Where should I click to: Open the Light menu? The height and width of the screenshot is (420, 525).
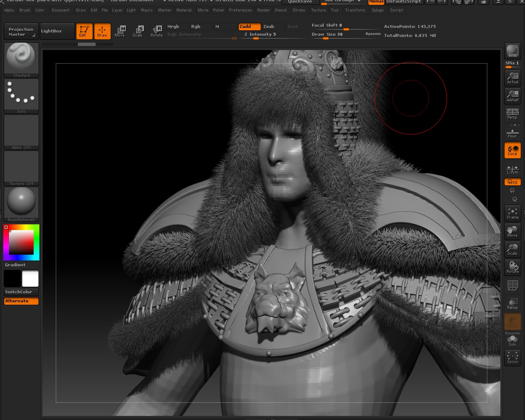tap(131, 10)
